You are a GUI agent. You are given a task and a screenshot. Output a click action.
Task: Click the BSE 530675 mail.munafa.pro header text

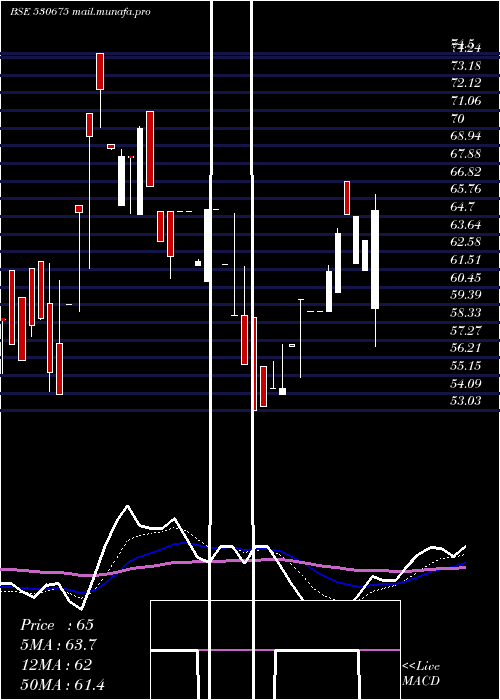[80, 12]
